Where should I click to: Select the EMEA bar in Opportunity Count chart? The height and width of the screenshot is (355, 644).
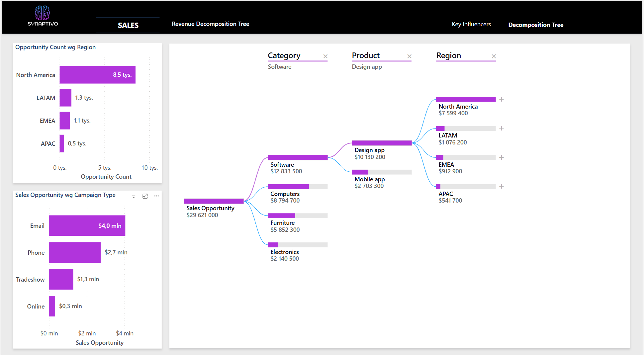click(65, 121)
